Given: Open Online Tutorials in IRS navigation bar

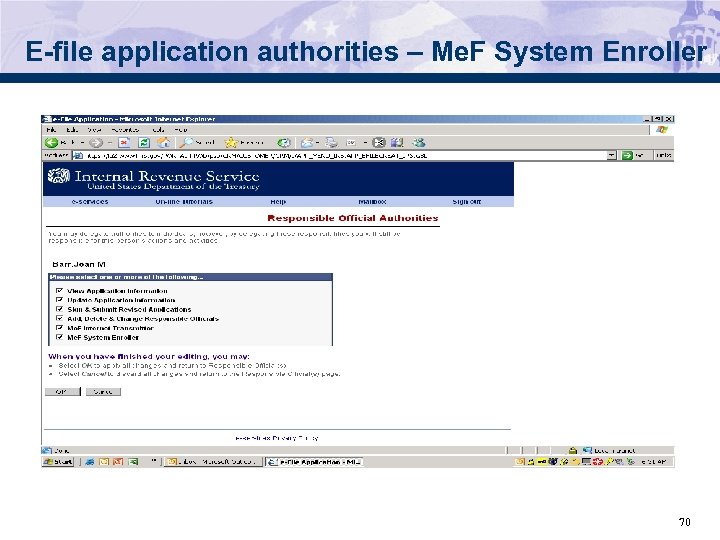Looking at the screenshot, I should (x=184, y=202).
